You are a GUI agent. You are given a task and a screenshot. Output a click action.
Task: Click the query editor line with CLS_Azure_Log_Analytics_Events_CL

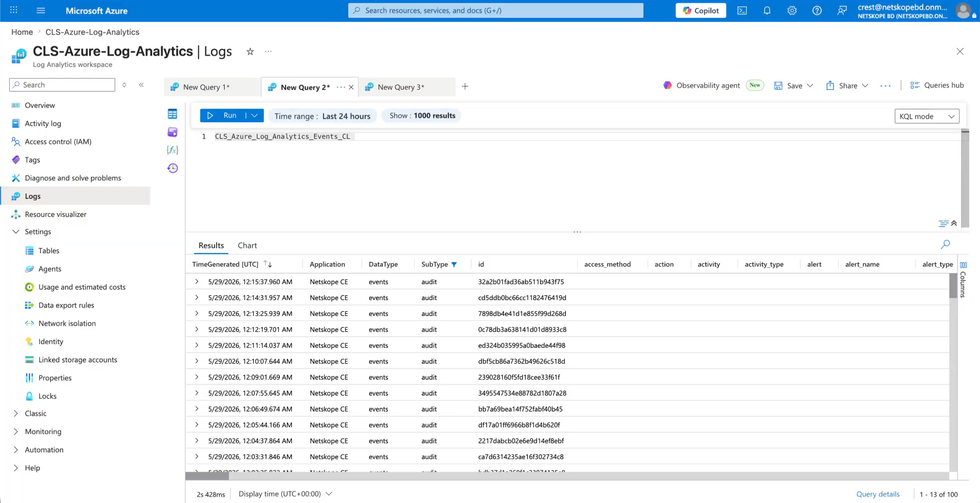(x=282, y=136)
